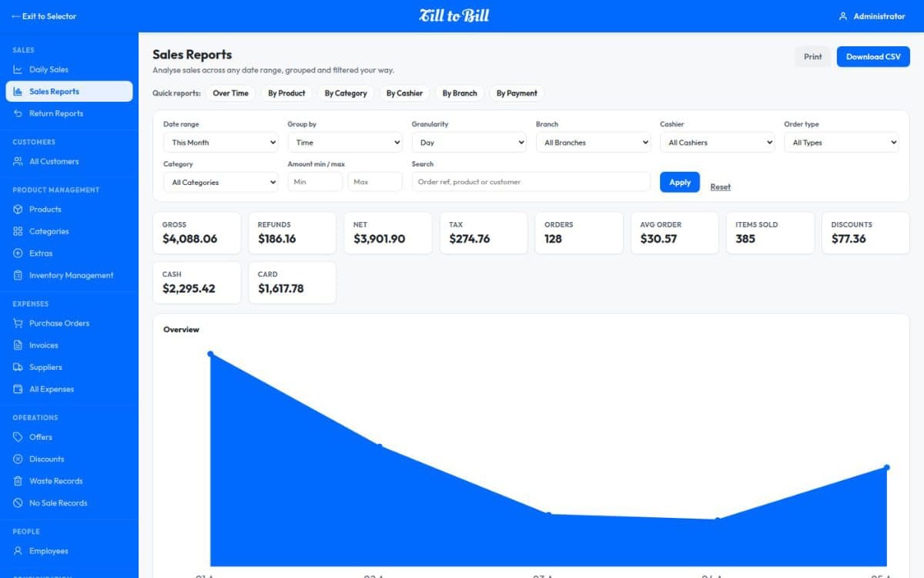Open Inventory Management page
Viewport: 924px width, 578px height.
(69, 275)
